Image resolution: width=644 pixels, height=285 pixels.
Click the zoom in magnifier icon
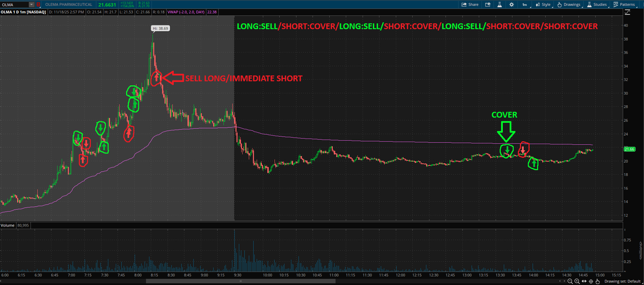coord(577,281)
